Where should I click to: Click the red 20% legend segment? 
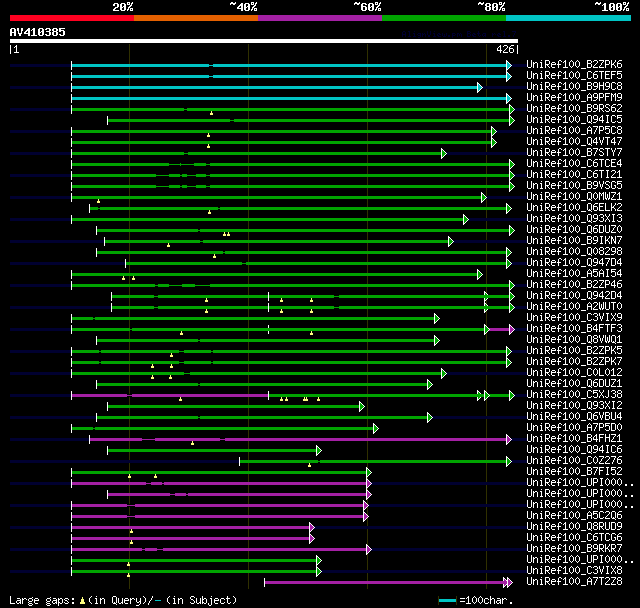(x=72, y=18)
